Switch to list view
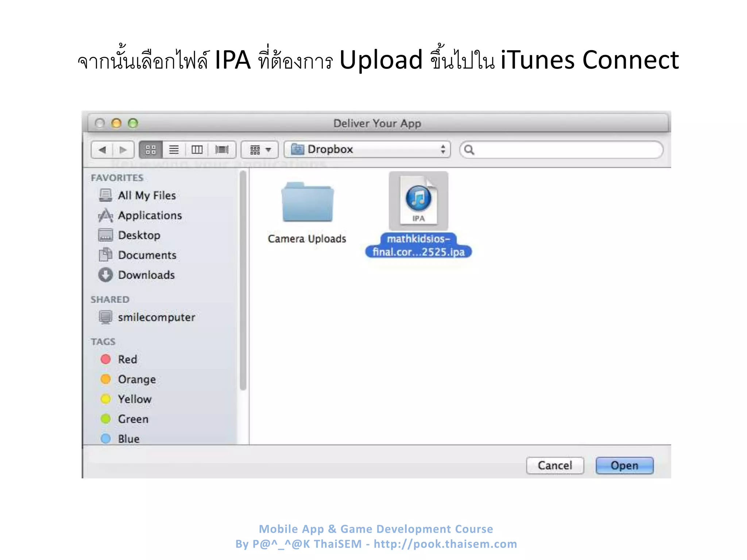The width and height of the screenshot is (747, 560). click(174, 150)
